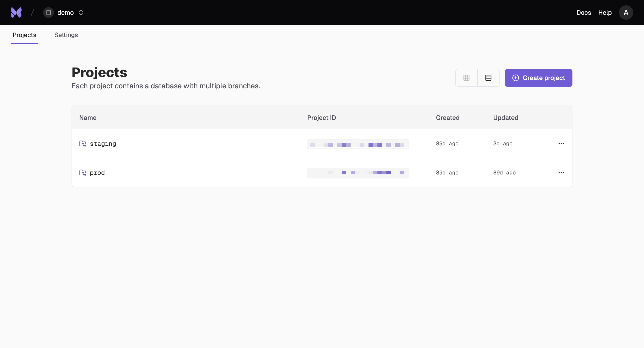This screenshot has height=348, width=644.
Task: Click the plus icon on Create project button
Action: point(515,78)
